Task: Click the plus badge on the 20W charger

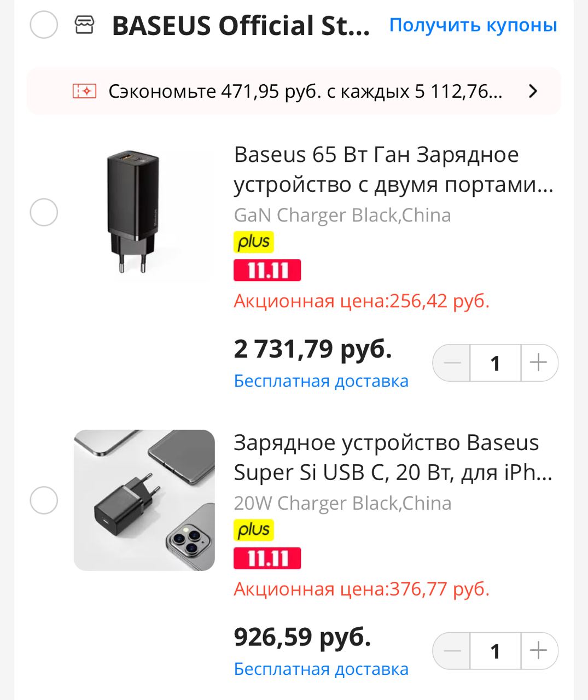Action: (253, 530)
